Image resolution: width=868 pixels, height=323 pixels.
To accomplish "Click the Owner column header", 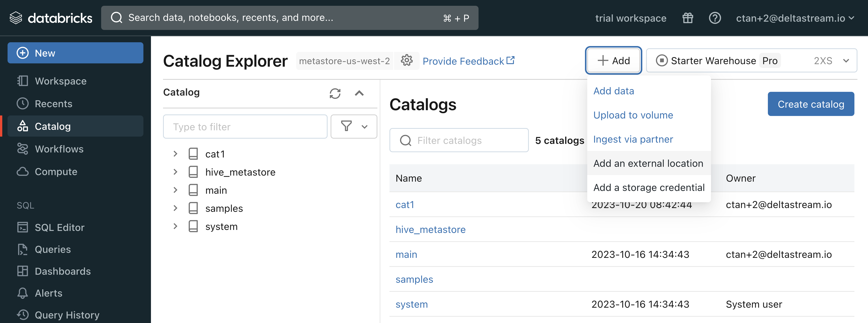I will 741,178.
